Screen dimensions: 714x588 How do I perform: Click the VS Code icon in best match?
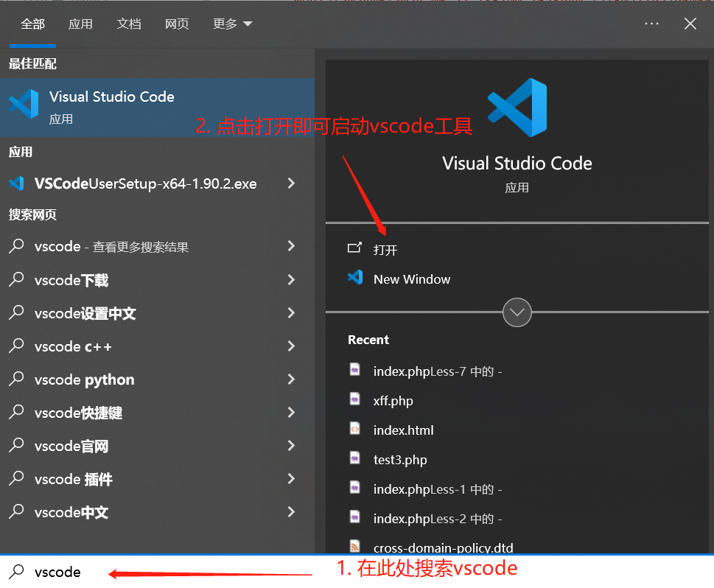click(24, 104)
